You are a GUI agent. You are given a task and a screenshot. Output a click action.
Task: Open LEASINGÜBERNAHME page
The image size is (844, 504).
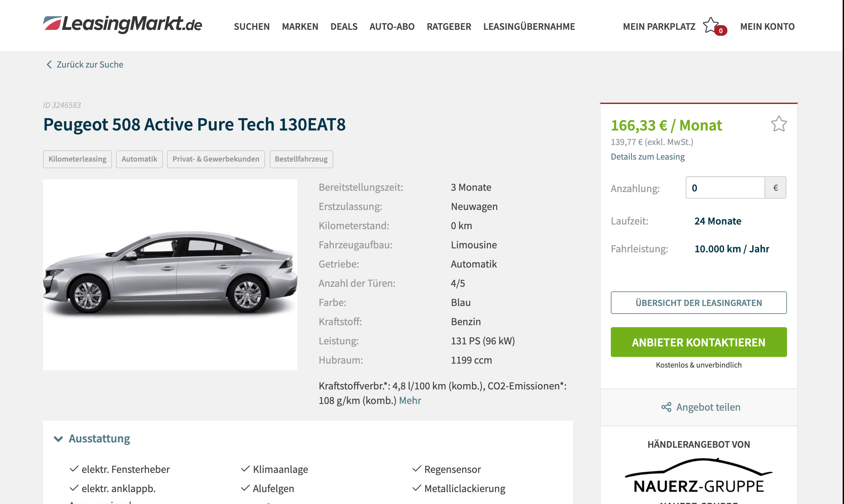[x=529, y=26]
